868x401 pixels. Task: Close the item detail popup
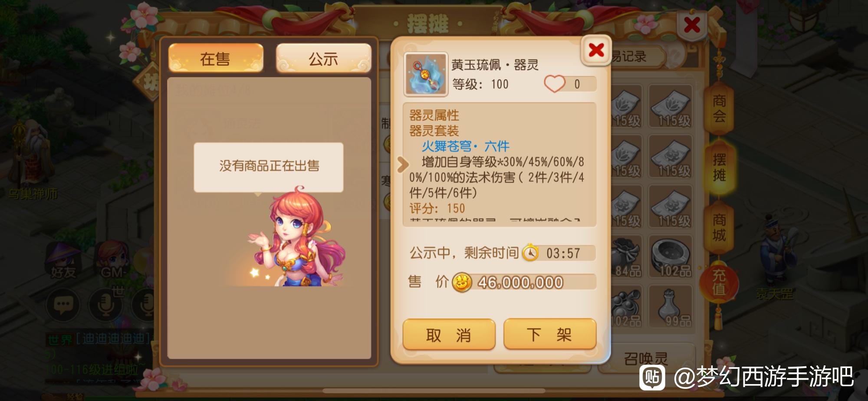[596, 50]
